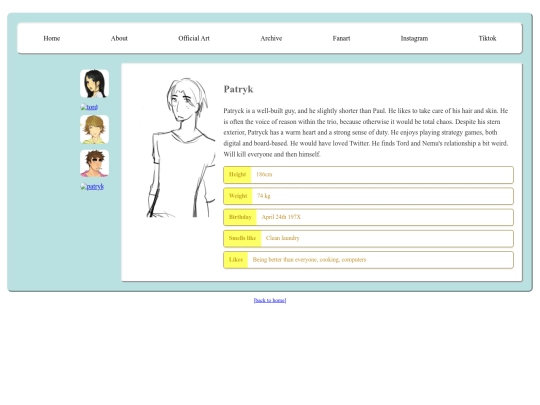Click the yellow Height label
The height and width of the screenshot is (405, 540).
pyautogui.click(x=238, y=175)
